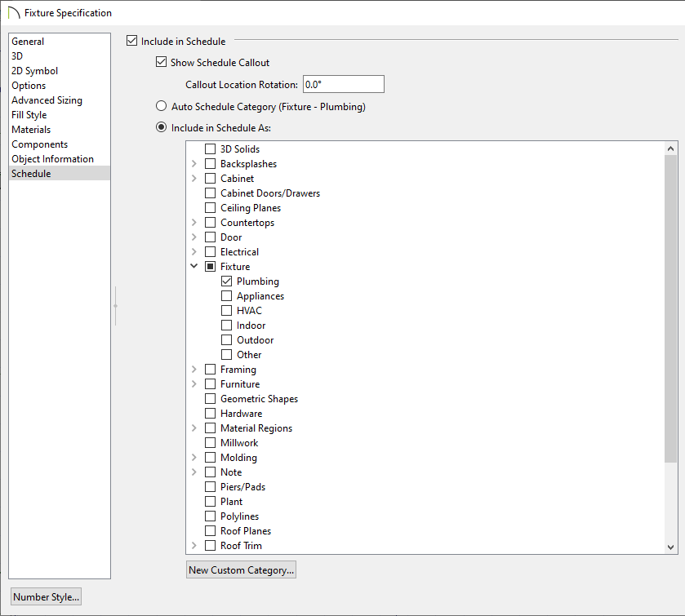Check the Backsplashes category
This screenshot has width=685, height=616.
tap(210, 164)
